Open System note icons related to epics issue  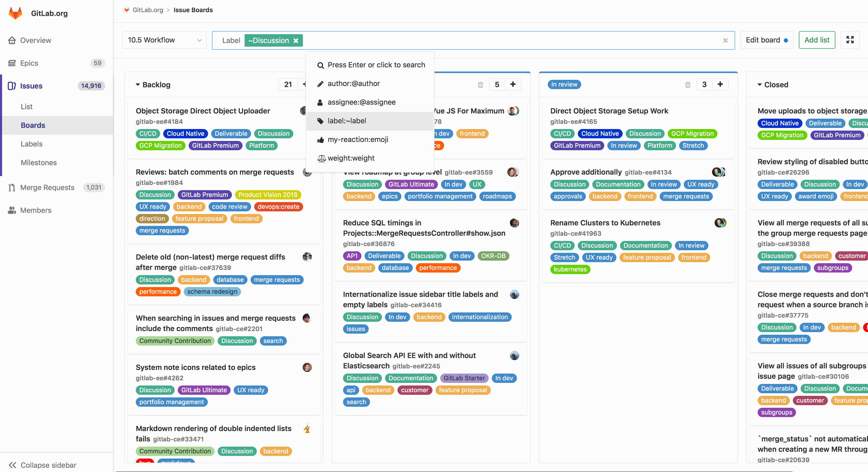pyautogui.click(x=195, y=367)
